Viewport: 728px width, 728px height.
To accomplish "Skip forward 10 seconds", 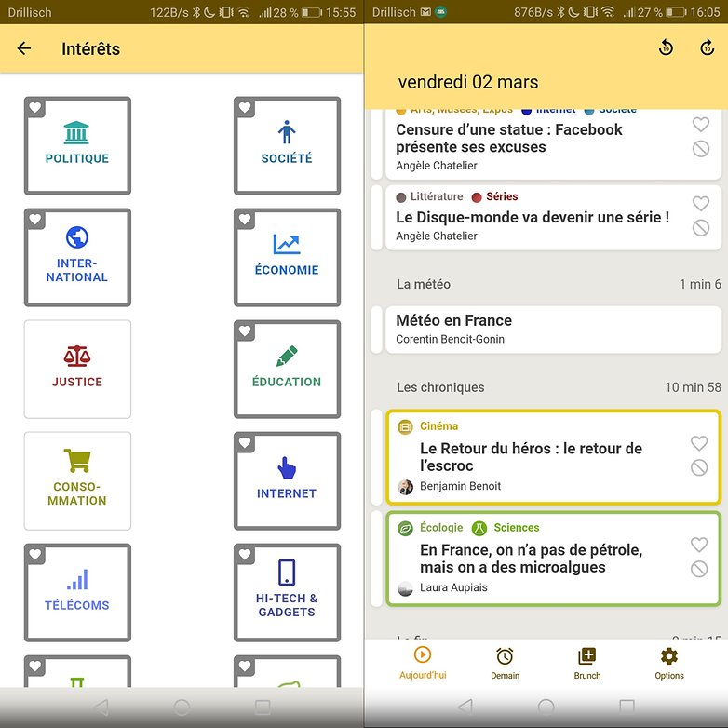I will tap(707, 47).
